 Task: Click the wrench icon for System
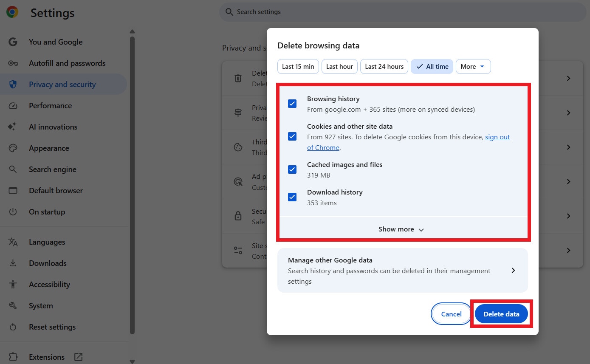[x=13, y=306]
